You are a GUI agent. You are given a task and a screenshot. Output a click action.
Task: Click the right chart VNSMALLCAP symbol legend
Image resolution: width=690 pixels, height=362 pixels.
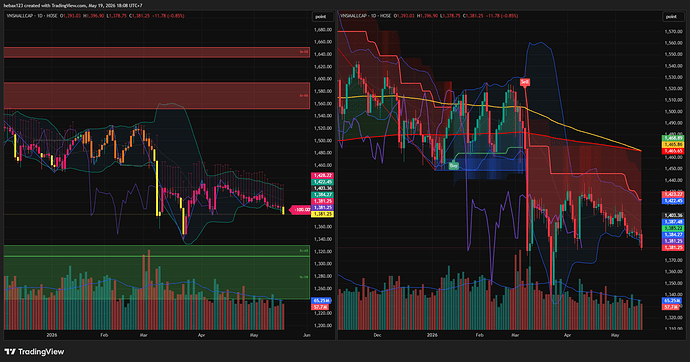366,16
